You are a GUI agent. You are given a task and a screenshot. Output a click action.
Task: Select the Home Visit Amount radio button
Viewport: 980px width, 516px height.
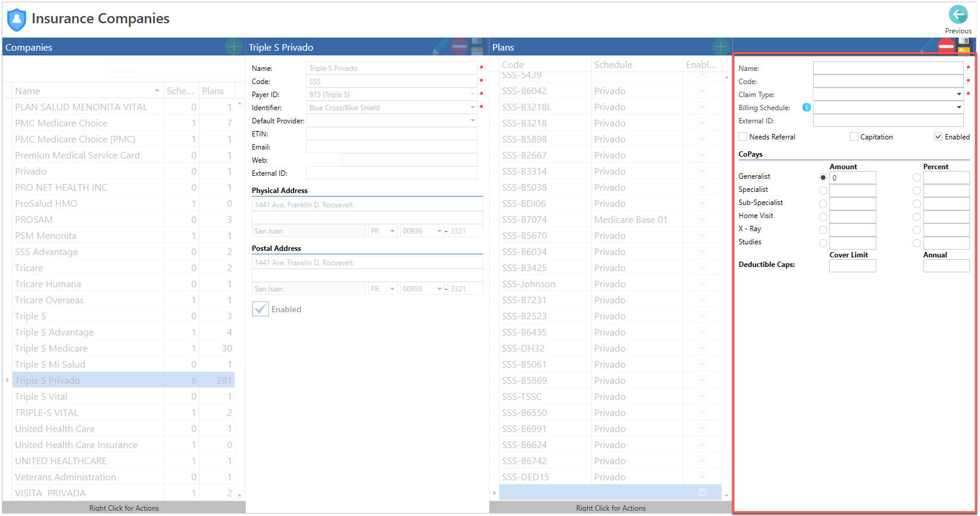tap(823, 217)
